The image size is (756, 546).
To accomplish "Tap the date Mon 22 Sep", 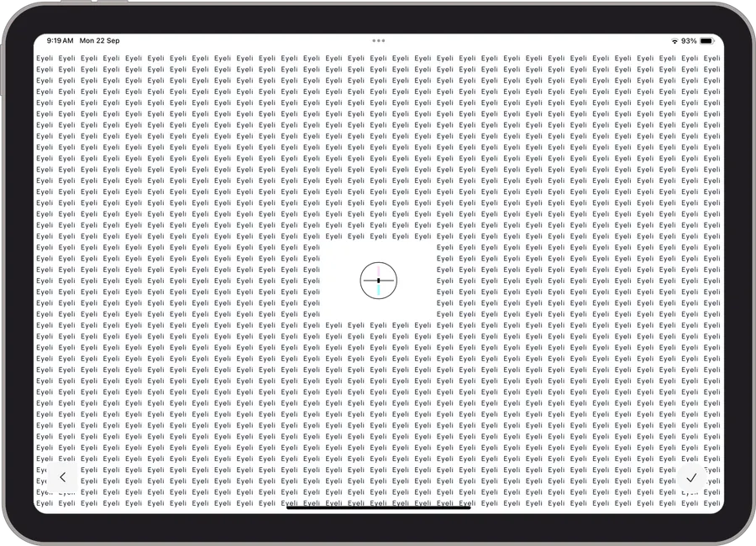I will (x=99, y=40).
